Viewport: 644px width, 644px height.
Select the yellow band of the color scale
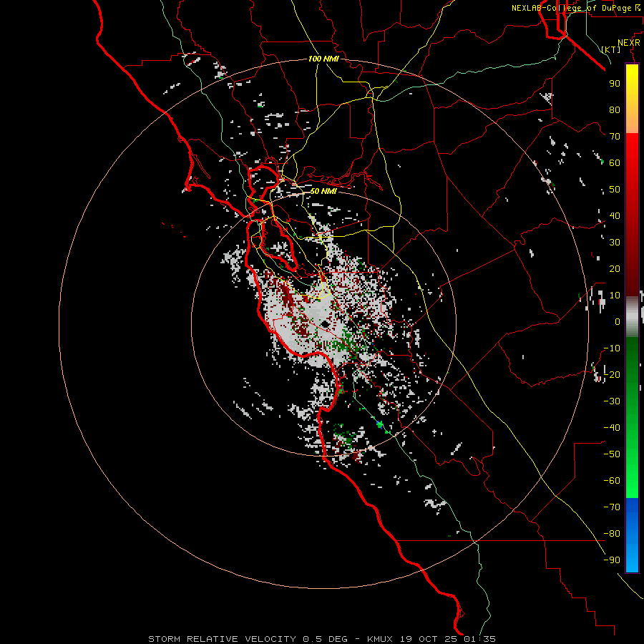coord(632,99)
